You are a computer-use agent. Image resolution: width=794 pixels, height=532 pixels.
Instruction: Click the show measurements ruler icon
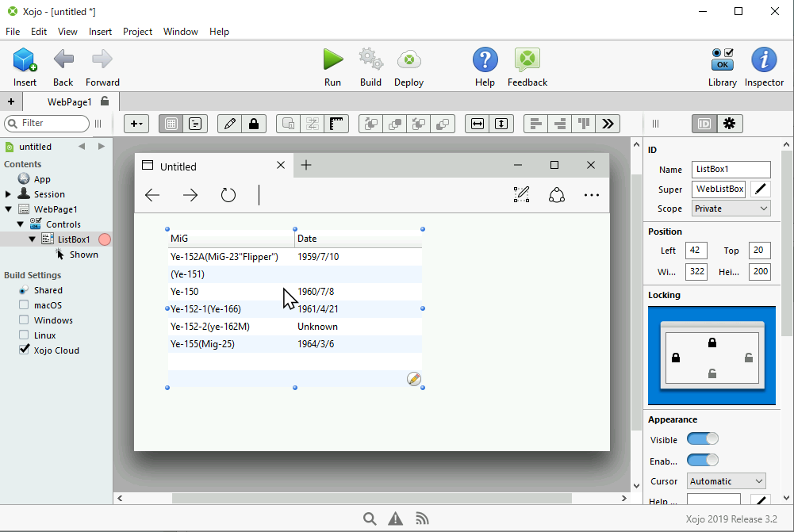pyautogui.click(x=336, y=124)
